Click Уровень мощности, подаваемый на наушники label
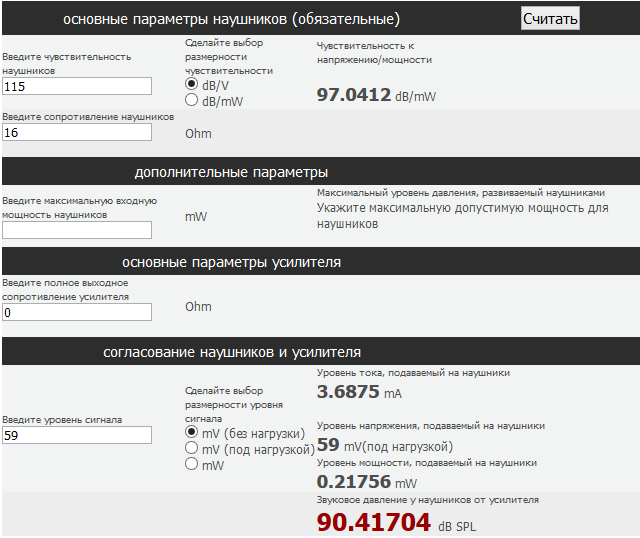Image resolution: width=640 pixels, height=538 pixels. 427,463
